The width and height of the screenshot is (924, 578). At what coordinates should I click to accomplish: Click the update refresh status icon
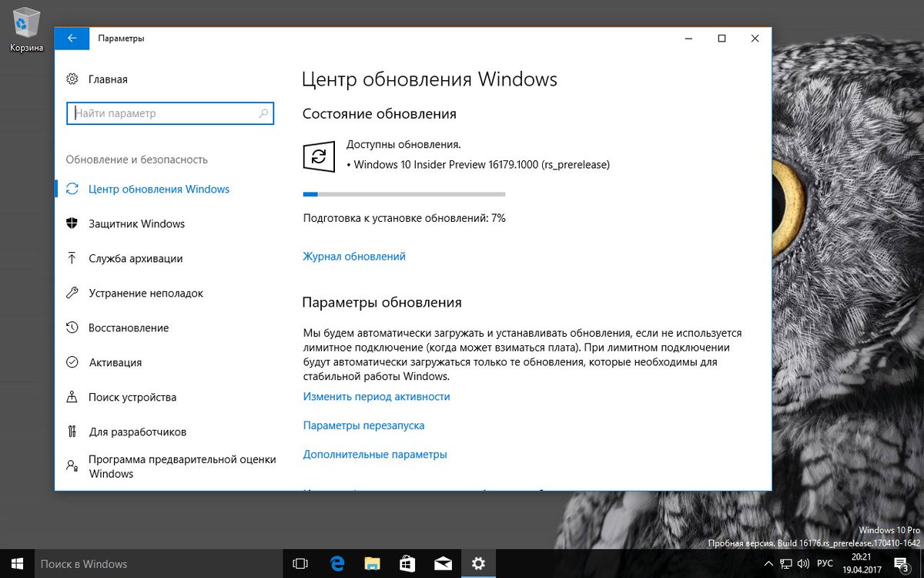tap(319, 156)
